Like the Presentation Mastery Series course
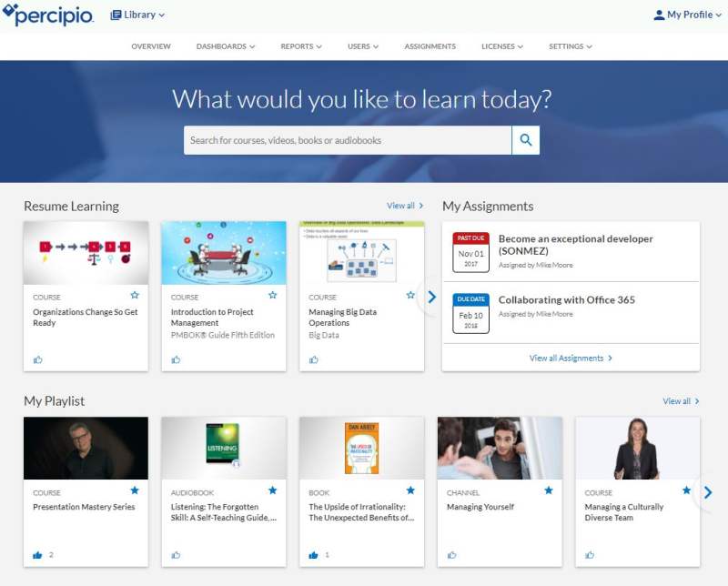728x586 pixels. (x=38, y=554)
